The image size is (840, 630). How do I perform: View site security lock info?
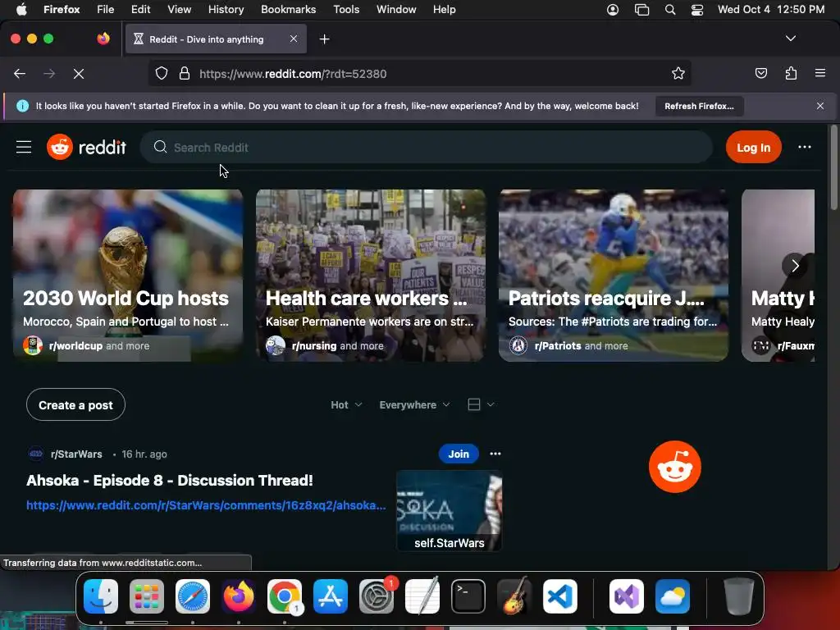tap(185, 73)
